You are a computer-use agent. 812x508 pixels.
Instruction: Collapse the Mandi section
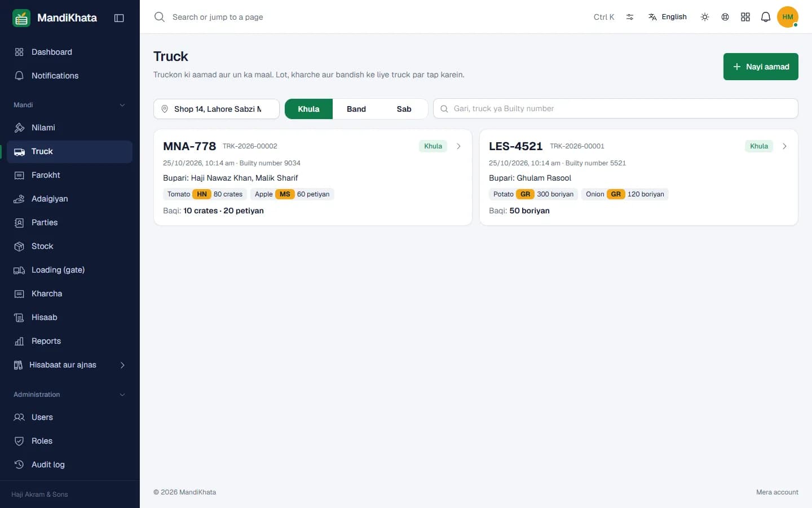click(122, 105)
